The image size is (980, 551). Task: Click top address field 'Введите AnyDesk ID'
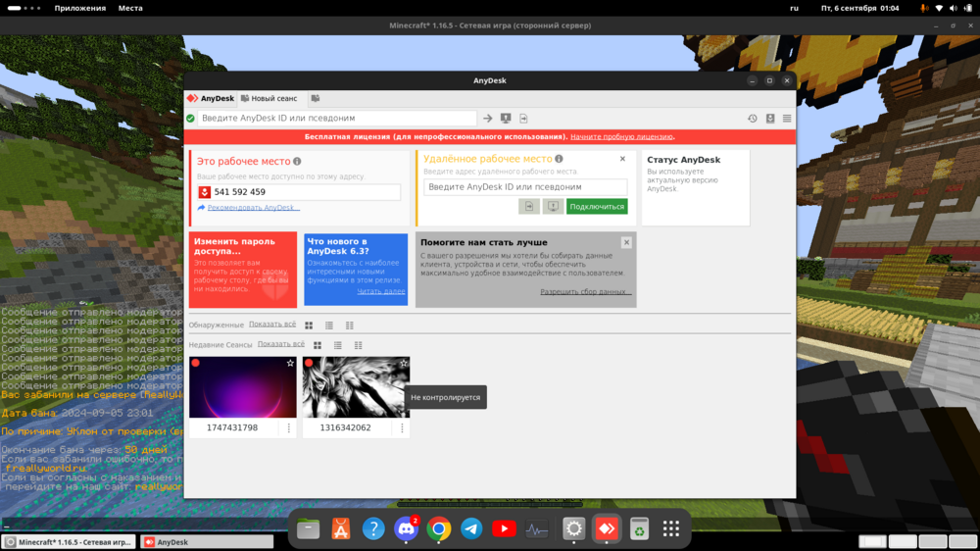point(337,119)
